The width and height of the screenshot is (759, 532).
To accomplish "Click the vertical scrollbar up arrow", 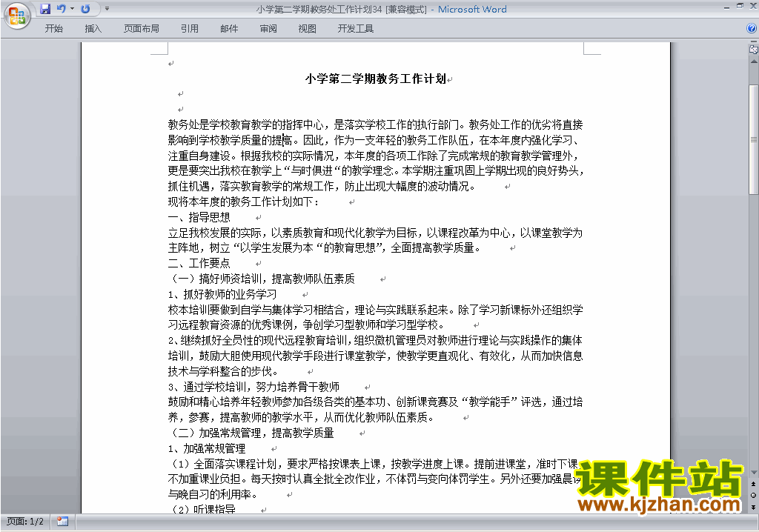I will tap(753, 61).
